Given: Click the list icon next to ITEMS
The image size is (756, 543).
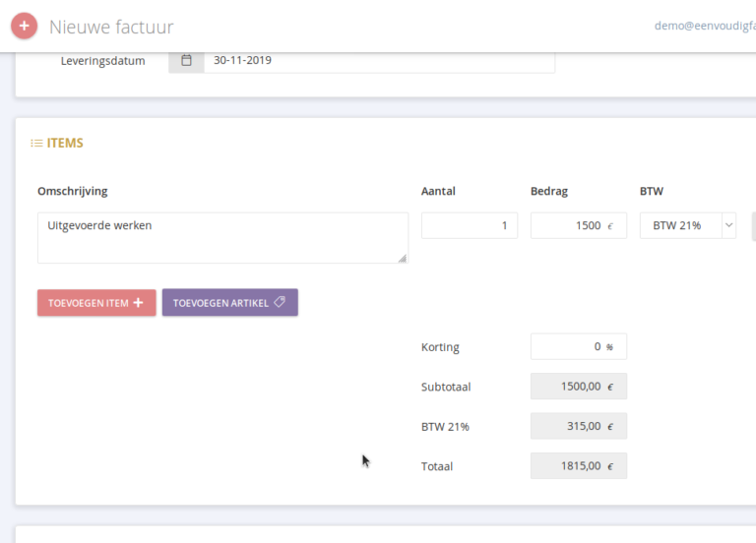Looking at the screenshot, I should click(x=36, y=144).
